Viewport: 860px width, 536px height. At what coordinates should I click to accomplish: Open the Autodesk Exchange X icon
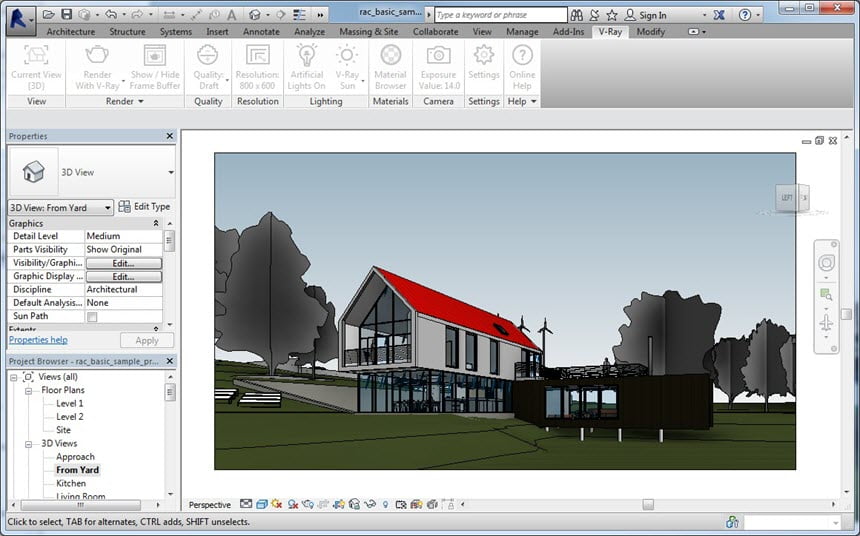pyautogui.click(x=719, y=15)
